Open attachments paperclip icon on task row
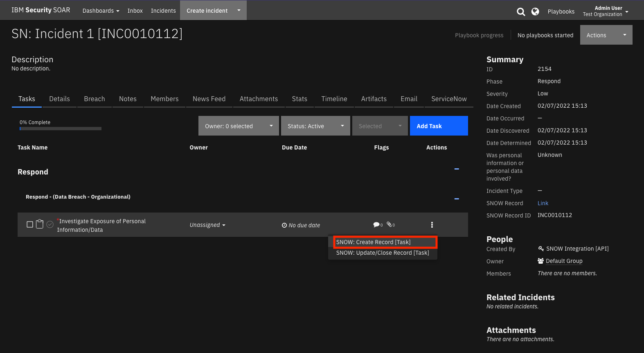Viewport: 644px width, 353px height. (389, 224)
